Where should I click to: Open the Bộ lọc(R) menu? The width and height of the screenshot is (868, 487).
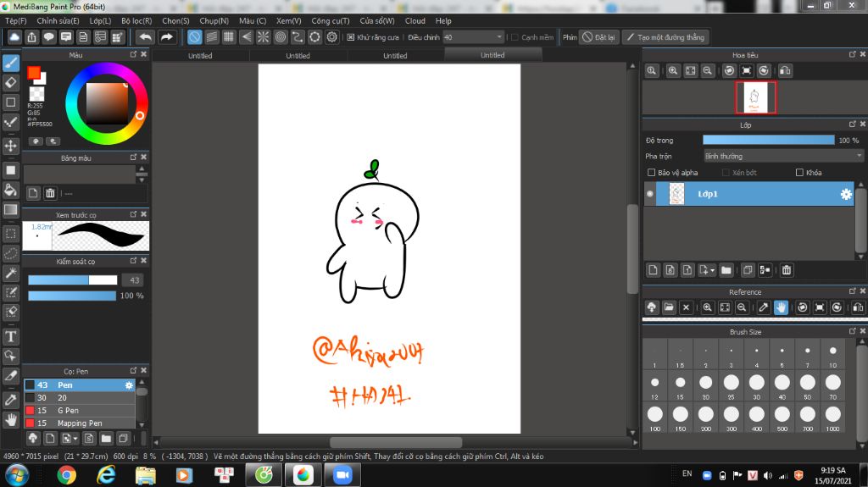coord(136,20)
